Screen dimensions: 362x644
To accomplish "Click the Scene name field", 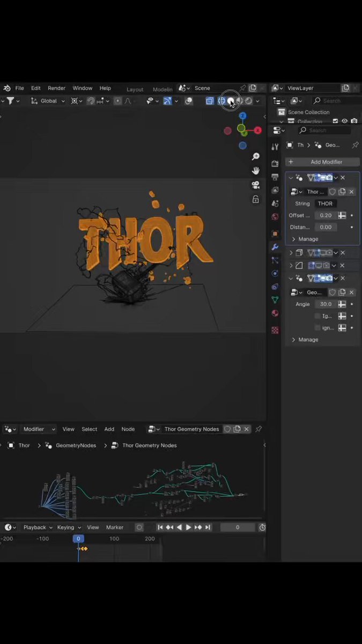I will pyautogui.click(x=216, y=88).
